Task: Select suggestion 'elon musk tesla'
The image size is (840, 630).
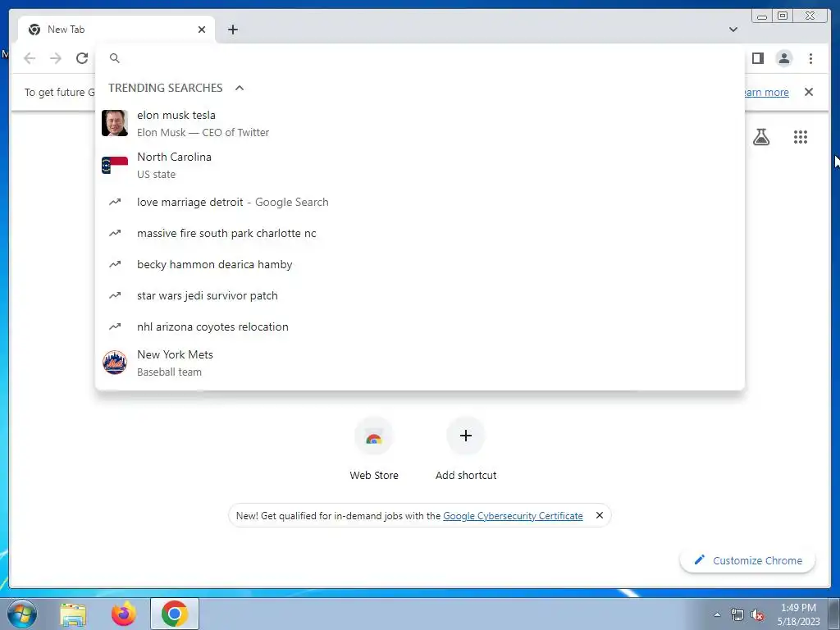Action: [419, 123]
